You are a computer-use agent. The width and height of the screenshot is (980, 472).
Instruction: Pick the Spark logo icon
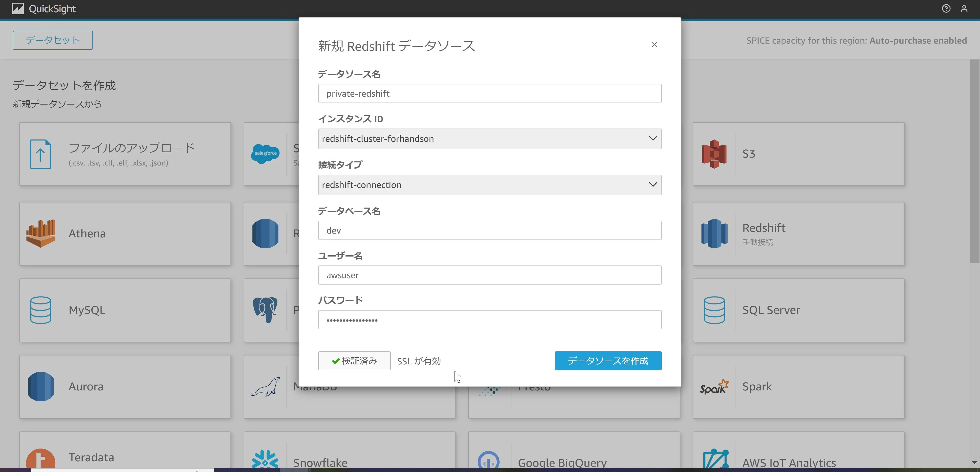(714, 387)
